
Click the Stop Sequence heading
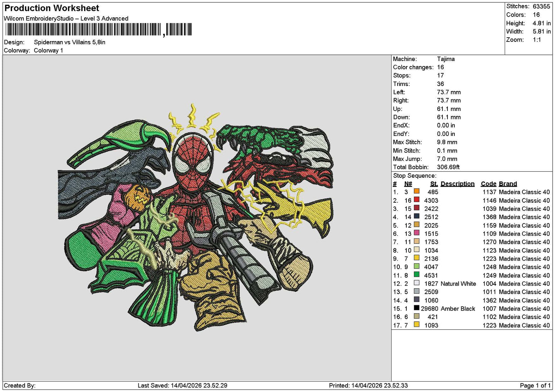(x=415, y=176)
